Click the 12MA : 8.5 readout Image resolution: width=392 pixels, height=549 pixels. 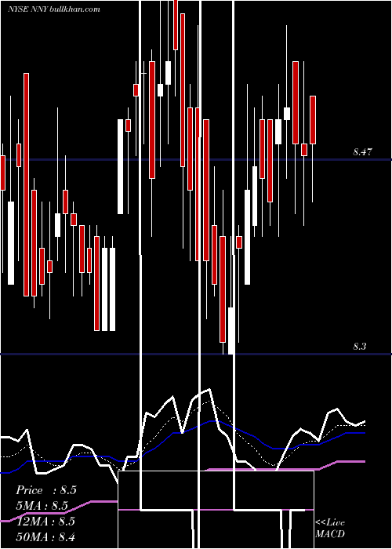[x=45, y=521]
